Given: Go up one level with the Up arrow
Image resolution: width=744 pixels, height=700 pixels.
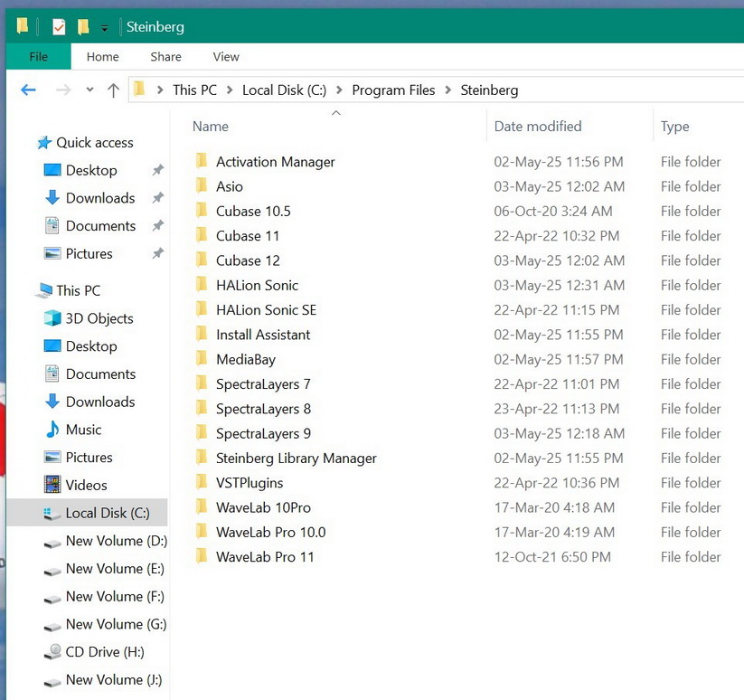Looking at the screenshot, I should coord(113,90).
